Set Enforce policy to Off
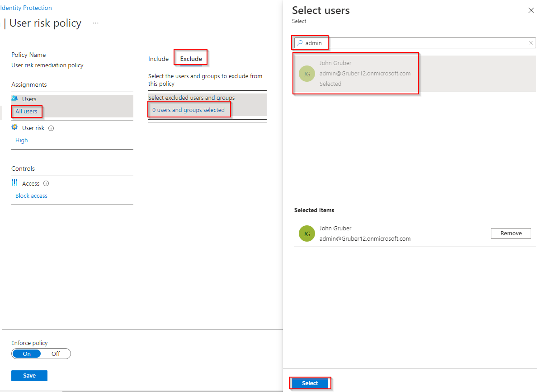The height and width of the screenshot is (392, 537). point(55,354)
